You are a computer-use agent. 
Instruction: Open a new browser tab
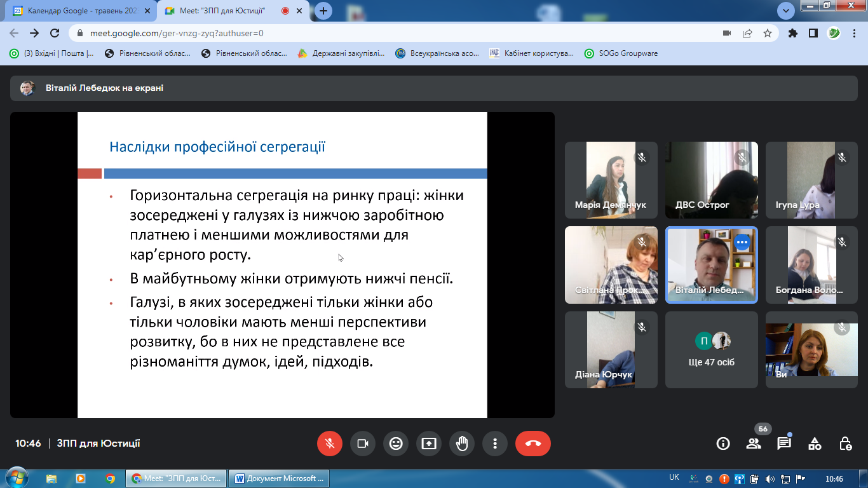pos(323,11)
